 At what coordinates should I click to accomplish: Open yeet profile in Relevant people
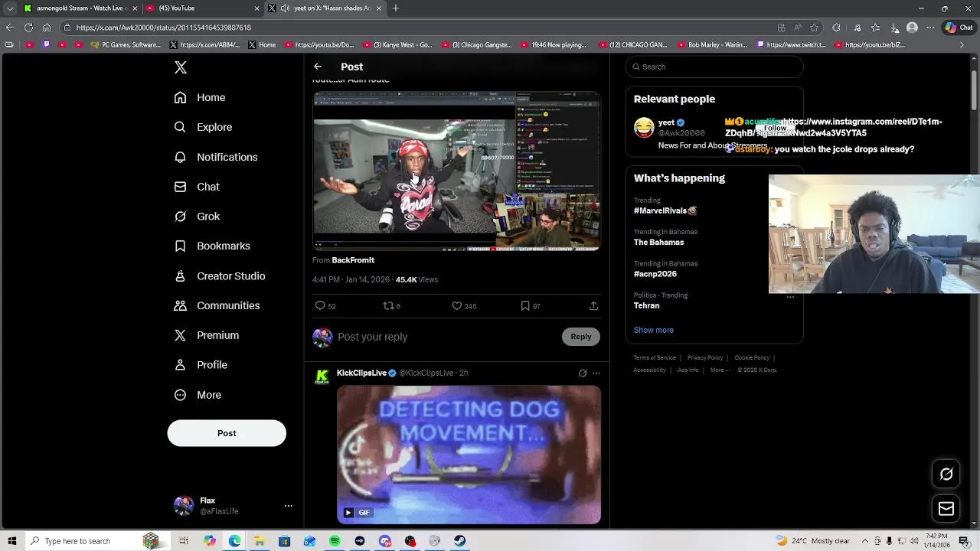point(666,122)
